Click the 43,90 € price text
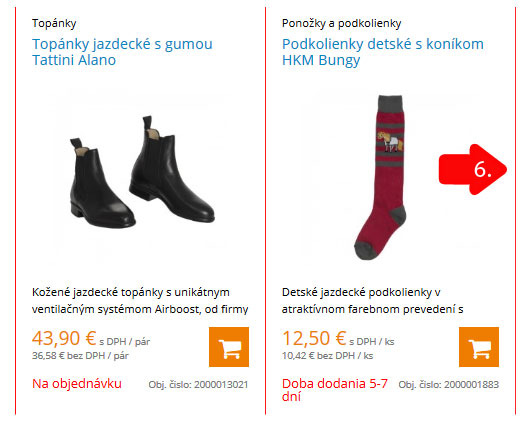530x425 pixels. (x=64, y=338)
